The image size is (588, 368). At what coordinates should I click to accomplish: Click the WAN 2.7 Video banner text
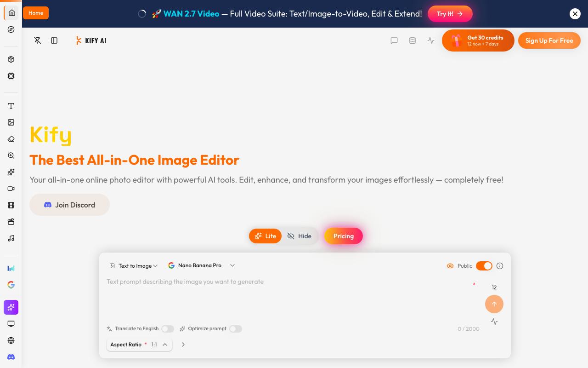click(x=191, y=14)
